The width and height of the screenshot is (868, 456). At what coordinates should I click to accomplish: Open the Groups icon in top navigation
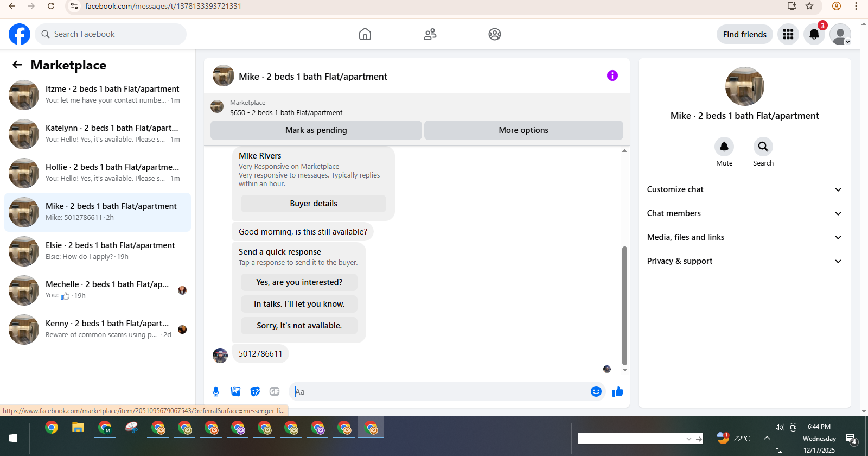click(x=495, y=34)
